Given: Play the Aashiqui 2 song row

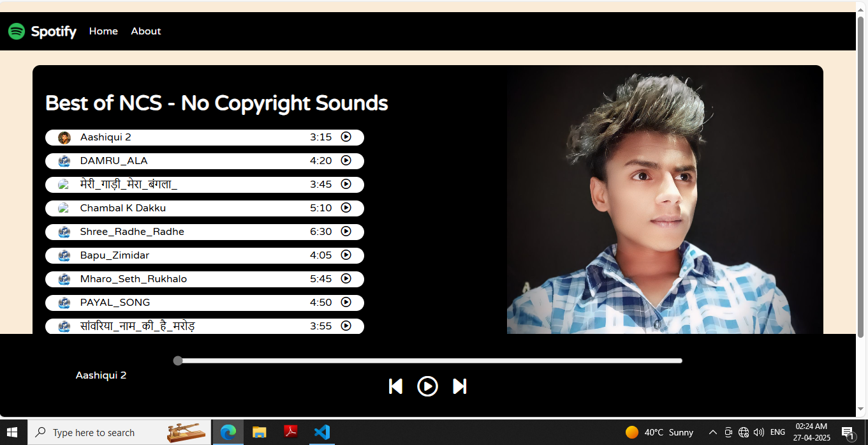Looking at the screenshot, I should pos(346,137).
